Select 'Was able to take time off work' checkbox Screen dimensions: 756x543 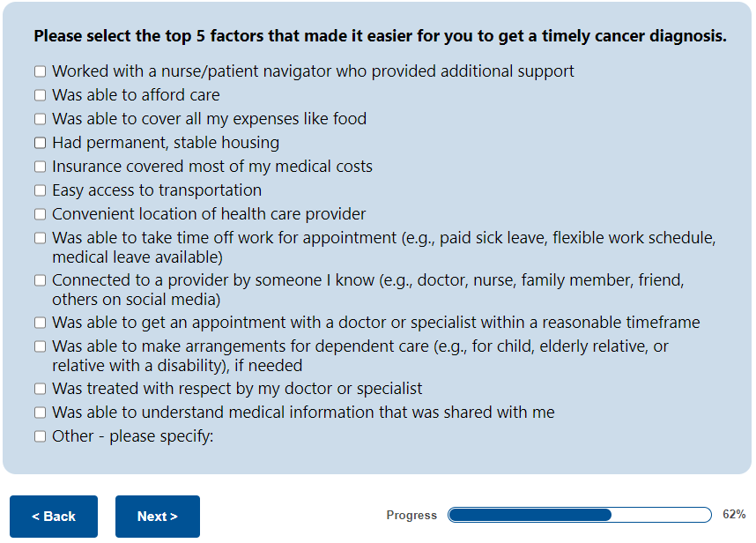40,238
